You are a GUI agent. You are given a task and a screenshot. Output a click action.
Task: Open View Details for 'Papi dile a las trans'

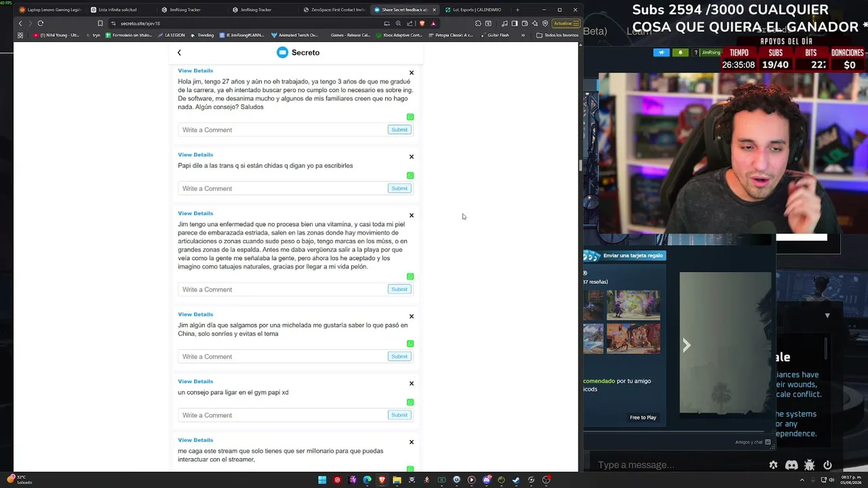[x=195, y=155]
